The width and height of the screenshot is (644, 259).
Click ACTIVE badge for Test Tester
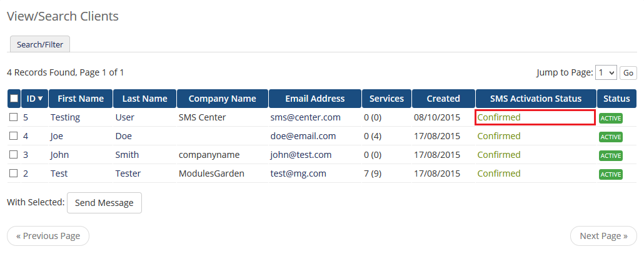pyautogui.click(x=611, y=175)
